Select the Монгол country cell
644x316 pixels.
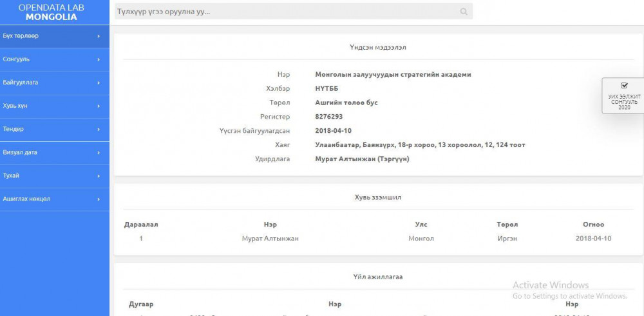pos(421,239)
